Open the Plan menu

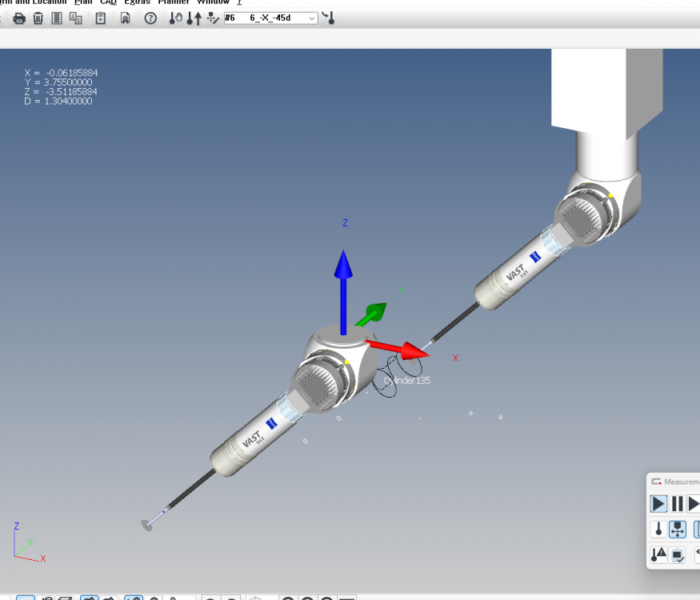coord(83,2)
